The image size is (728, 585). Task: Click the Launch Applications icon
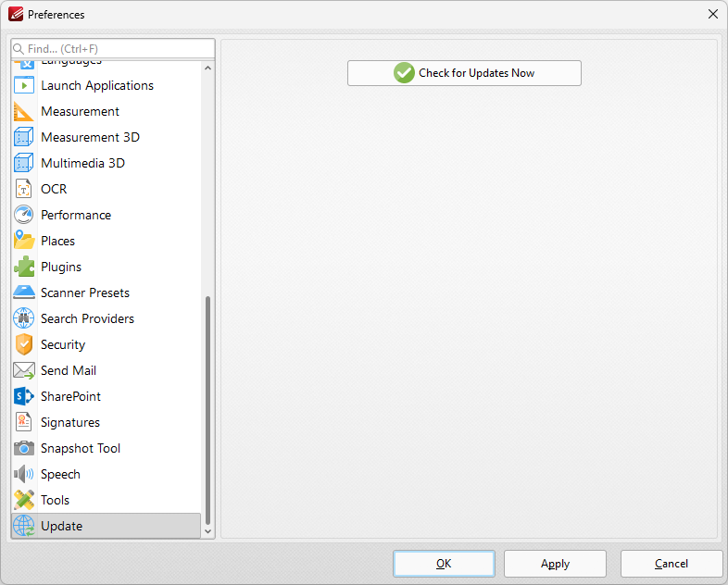pyautogui.click(x=24, y=85)
